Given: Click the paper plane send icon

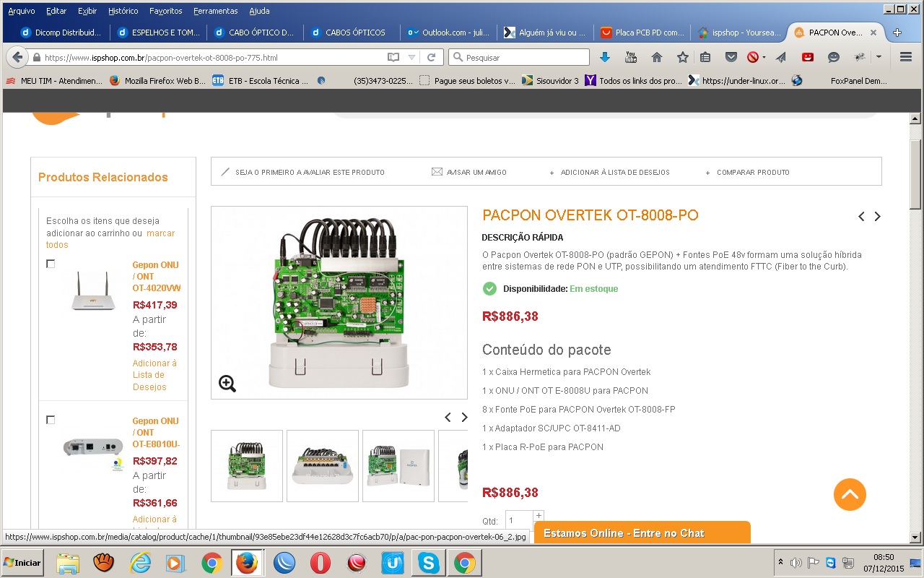Looking at the screenshot, I should click(x=781, y=57).
